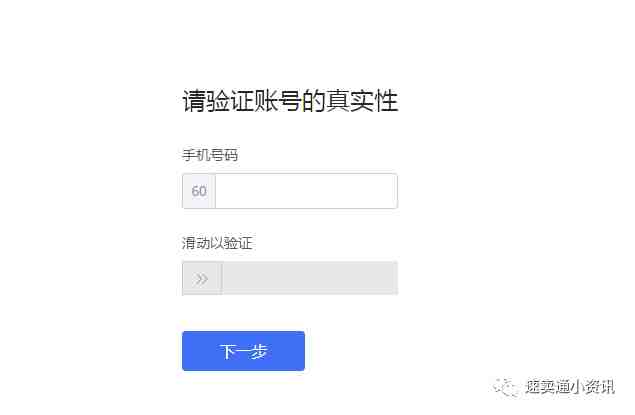
Task: Focus the phone number input field
Action: (306, 191)
